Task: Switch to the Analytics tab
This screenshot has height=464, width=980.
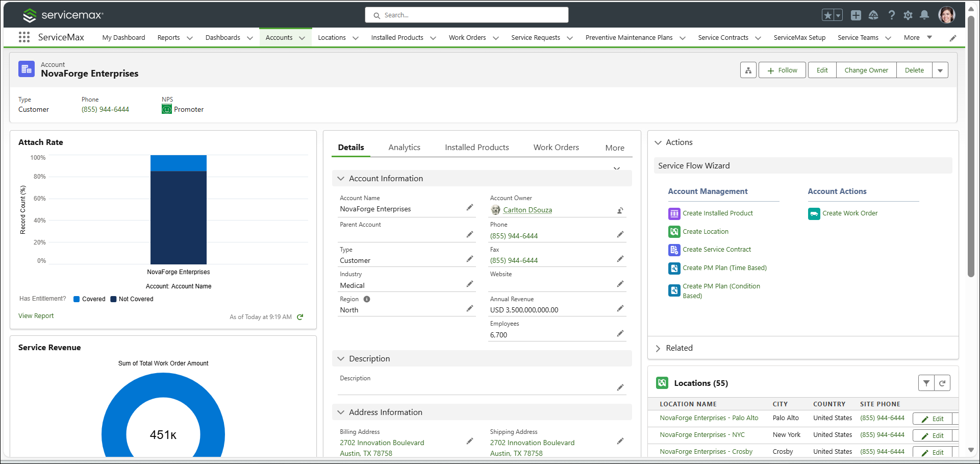Action: (405, 148)
